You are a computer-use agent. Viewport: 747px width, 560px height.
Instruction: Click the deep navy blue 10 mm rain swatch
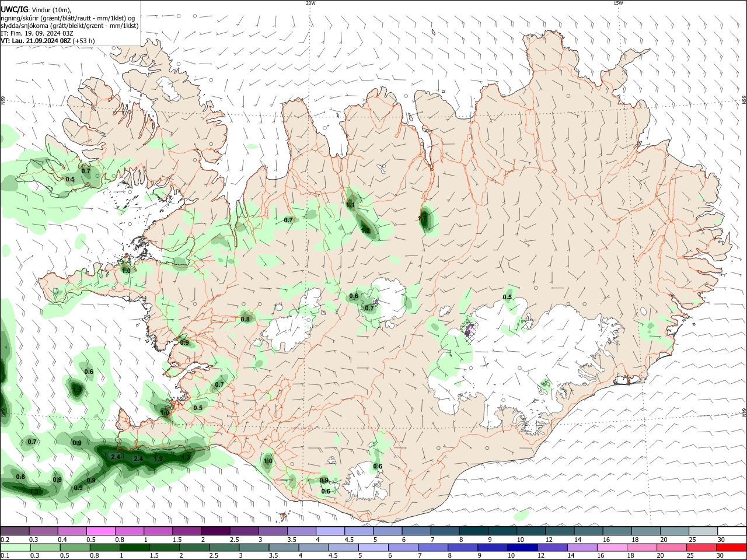click(522, 547)
